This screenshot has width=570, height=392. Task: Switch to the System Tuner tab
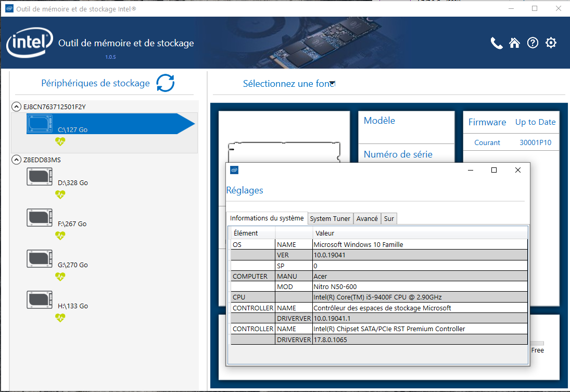pyautogui.click(x=330, y=218)
